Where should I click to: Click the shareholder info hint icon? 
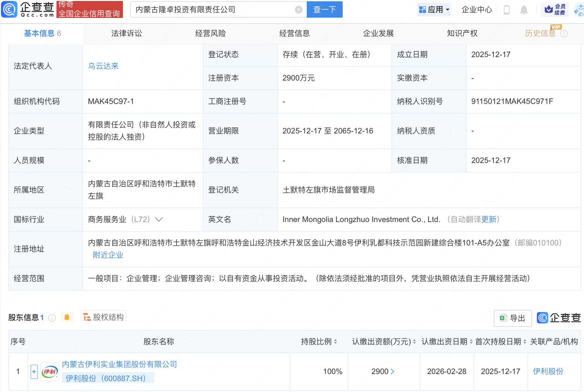click(52, 318)
